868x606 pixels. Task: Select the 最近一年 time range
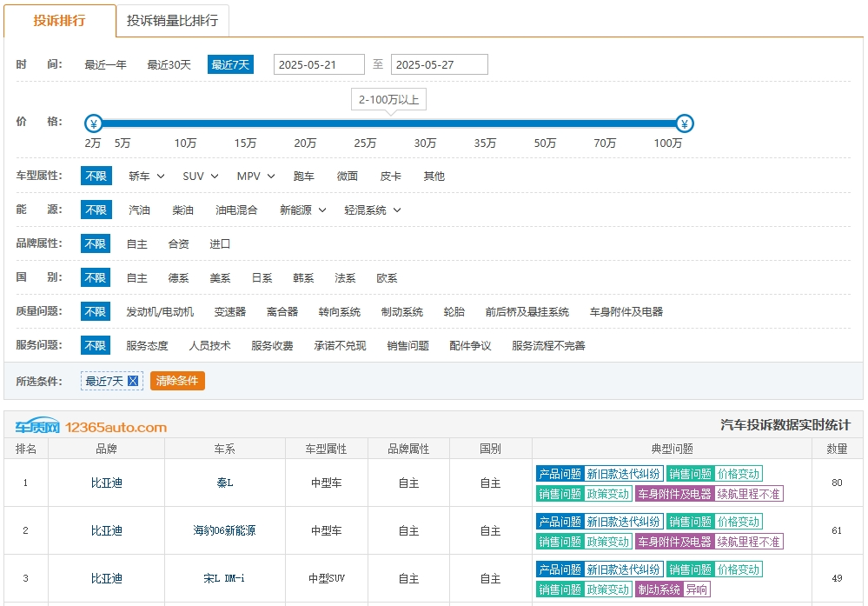[x=105, y=64]
